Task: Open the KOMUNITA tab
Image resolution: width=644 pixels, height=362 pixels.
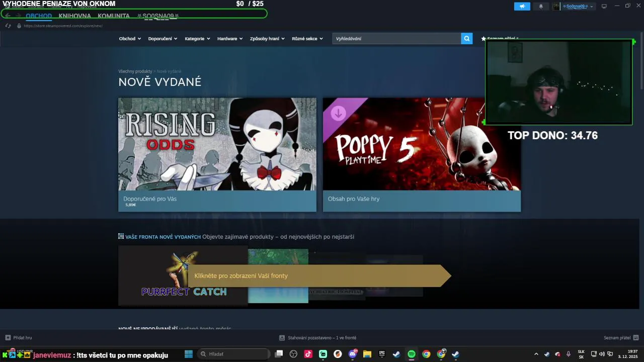Action: (x=114, y=16)
